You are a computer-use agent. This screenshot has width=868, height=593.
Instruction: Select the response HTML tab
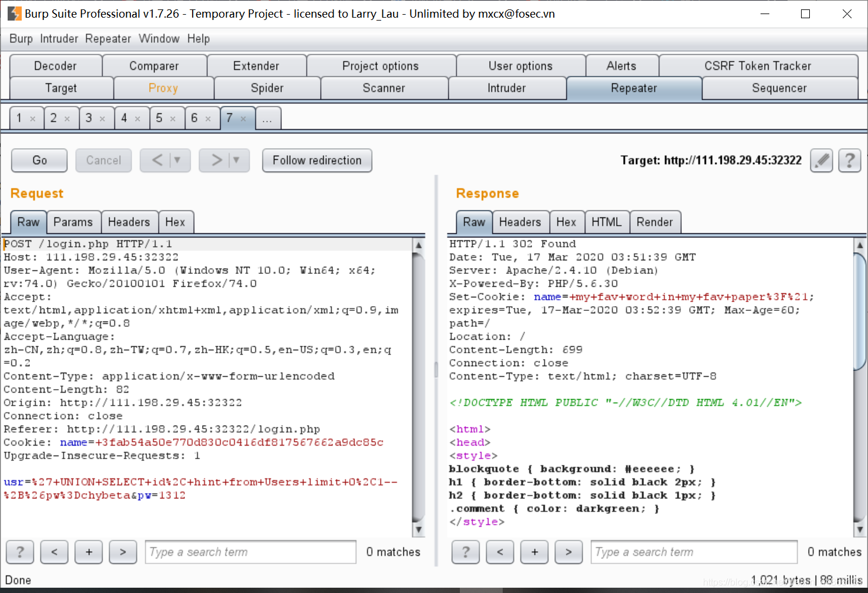tap(607, 222)
